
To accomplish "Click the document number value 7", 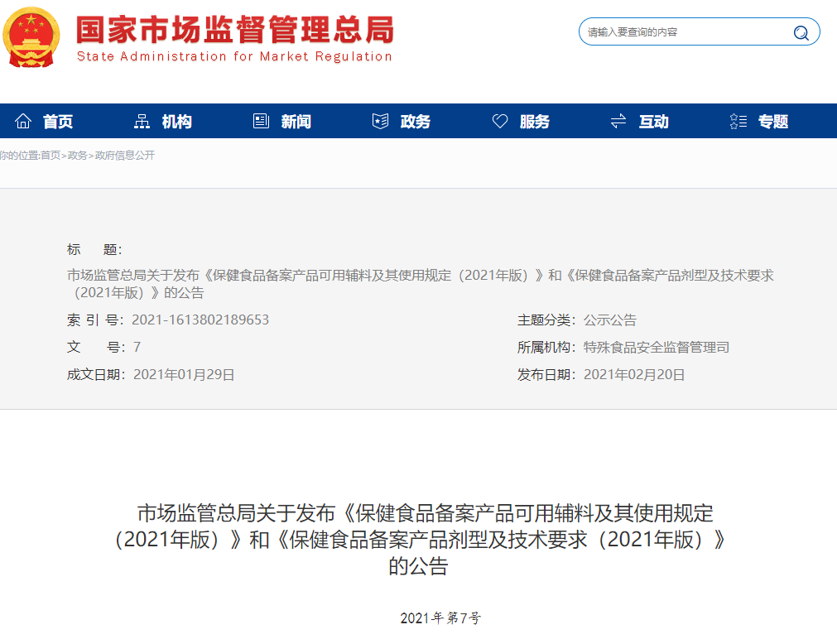I will [137, 348].
